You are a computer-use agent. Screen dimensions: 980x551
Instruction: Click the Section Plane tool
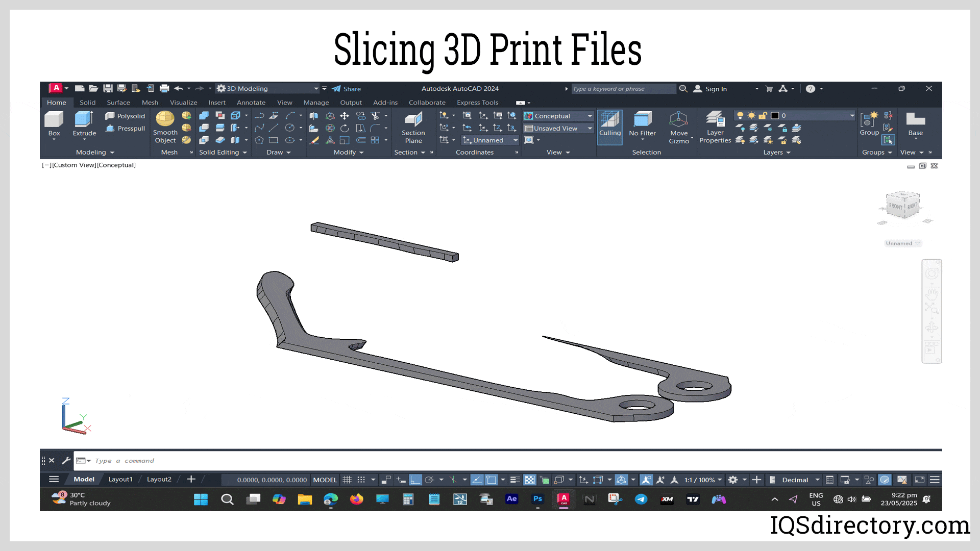(x=413, y=120)
